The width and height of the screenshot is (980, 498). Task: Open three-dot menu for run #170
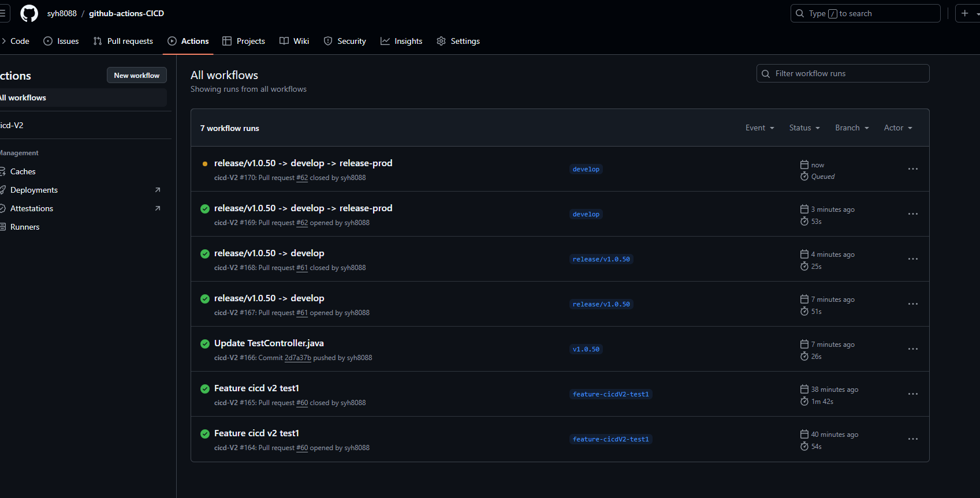913,169
